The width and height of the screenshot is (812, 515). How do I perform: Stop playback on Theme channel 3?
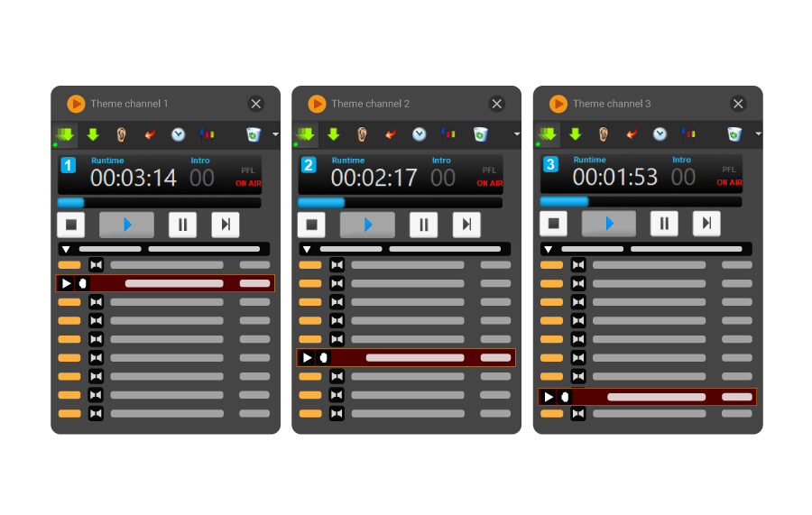point(554,224)
